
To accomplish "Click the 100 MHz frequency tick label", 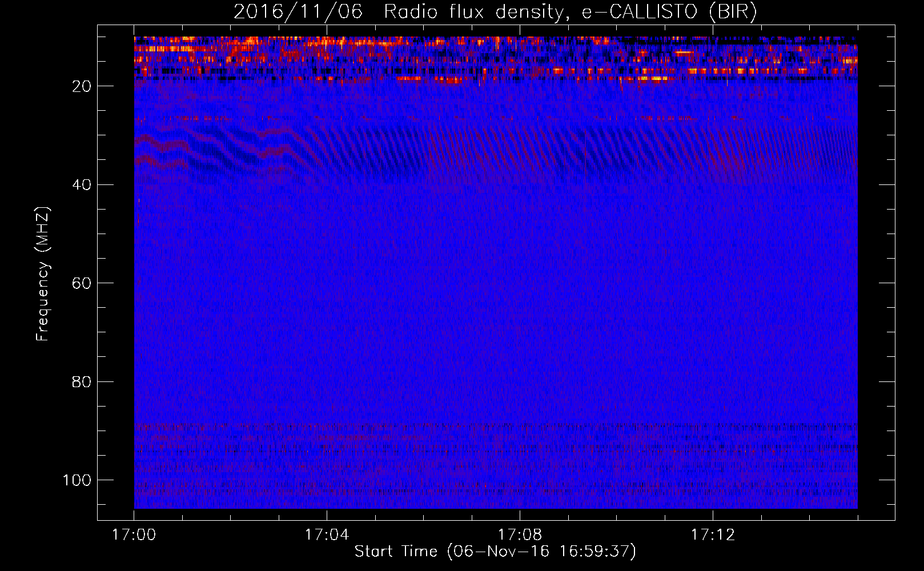I will [x=77, y=480].
